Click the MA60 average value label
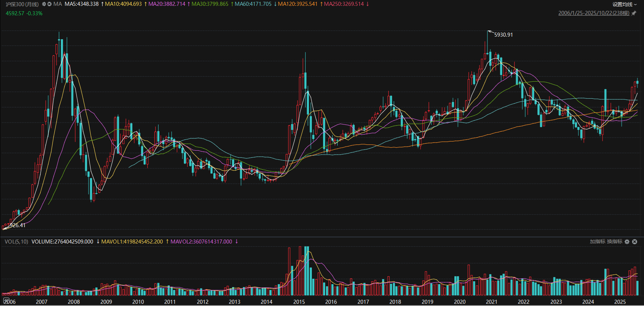Image resolution: width=644 pixels, height=319 pixels. point(253,4)
